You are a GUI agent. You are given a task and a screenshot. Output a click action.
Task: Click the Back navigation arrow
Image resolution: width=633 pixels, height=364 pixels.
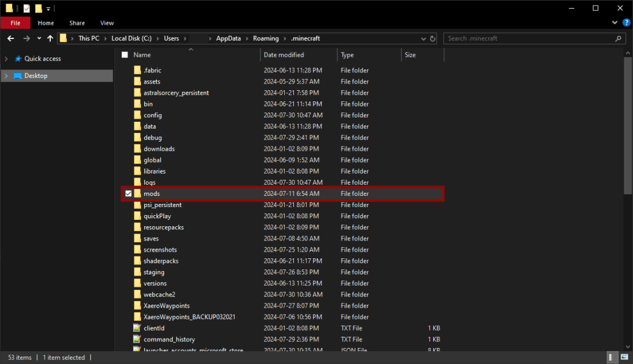tap(11, 38)
